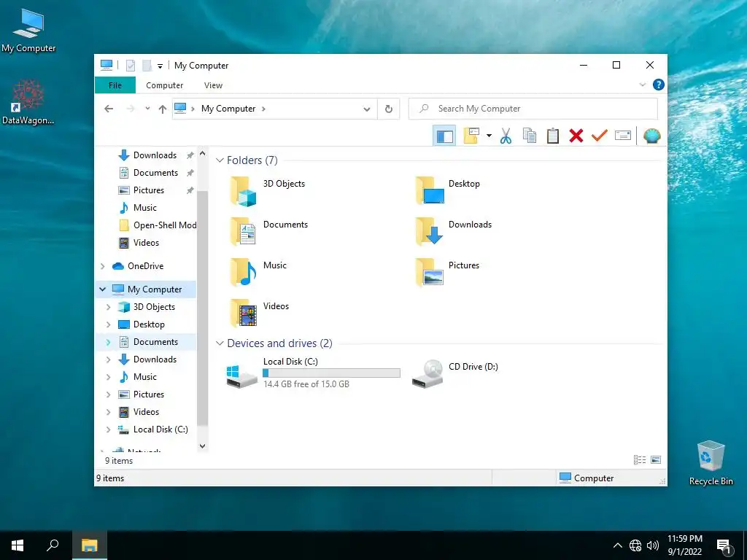Open DataWagon desktop shortcut
747x560 pixels.
click(x=28, y=102)
